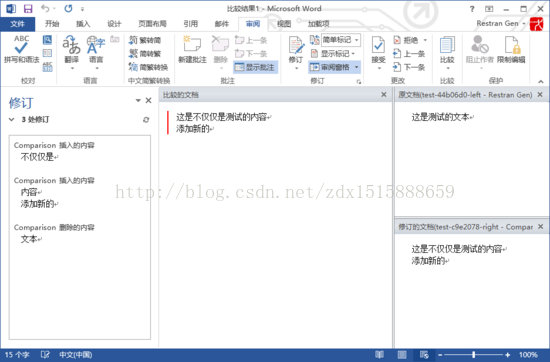Switch to the 页面布局 tab

click(x=152, y=24)
